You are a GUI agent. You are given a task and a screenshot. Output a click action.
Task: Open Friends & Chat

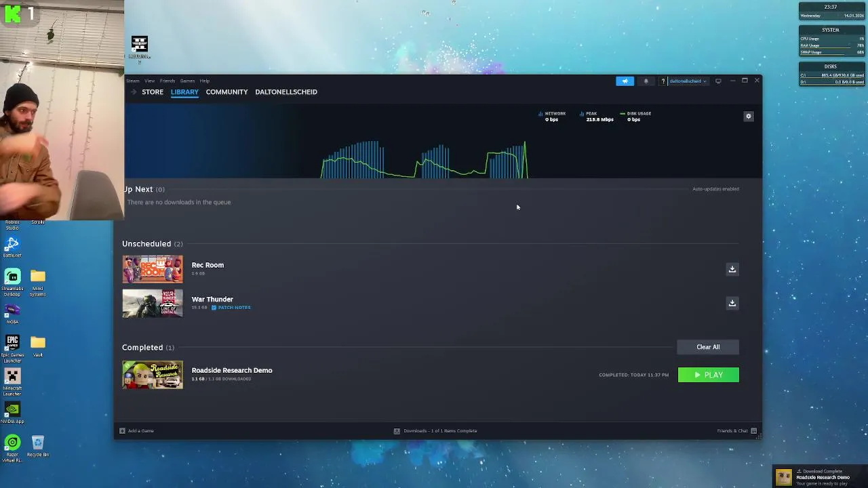tap(737, 430)
